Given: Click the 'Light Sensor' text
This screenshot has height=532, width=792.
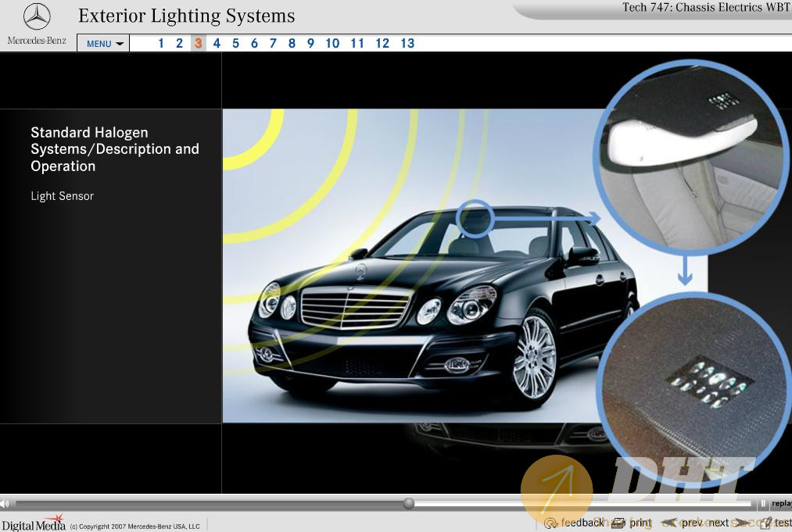Looking at the screenshot, I should 62,196.
